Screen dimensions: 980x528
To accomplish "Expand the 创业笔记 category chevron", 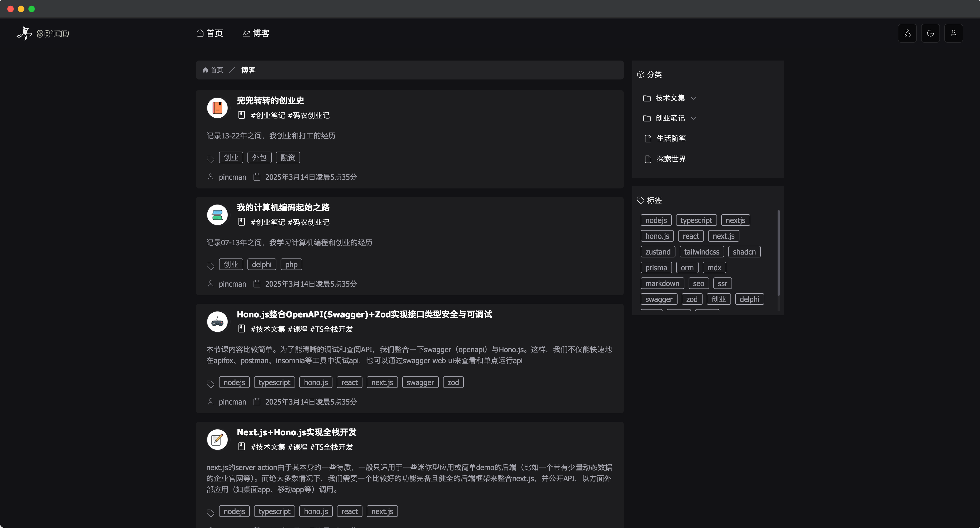I will 693,118.
